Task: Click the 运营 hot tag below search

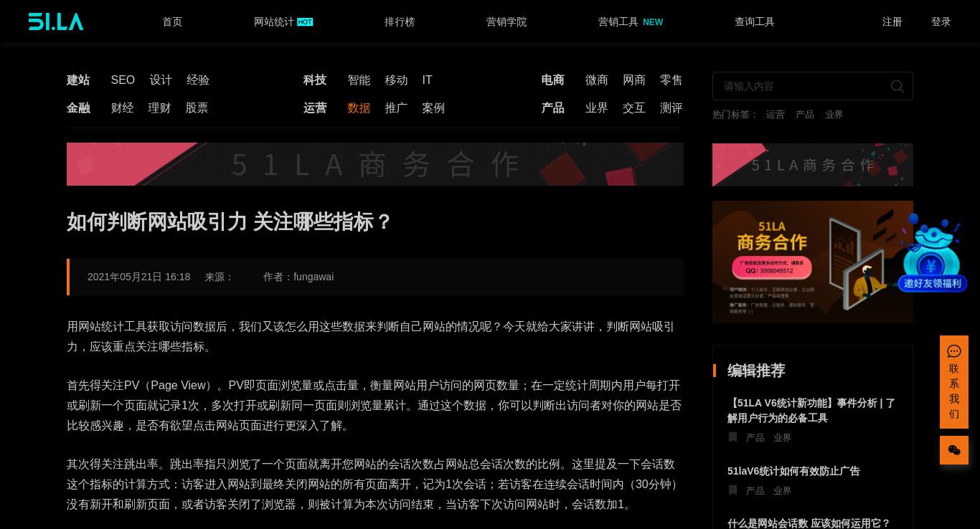Action: (776, 115)
